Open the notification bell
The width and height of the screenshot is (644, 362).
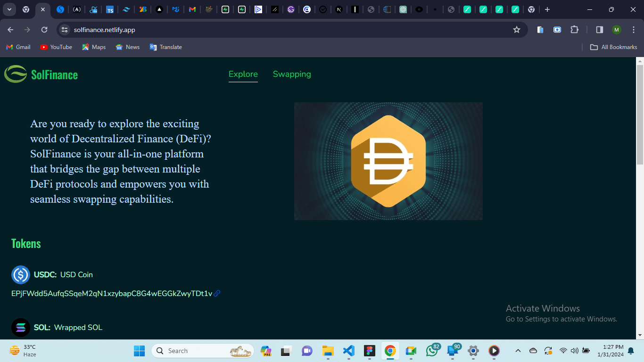point(631,351)
